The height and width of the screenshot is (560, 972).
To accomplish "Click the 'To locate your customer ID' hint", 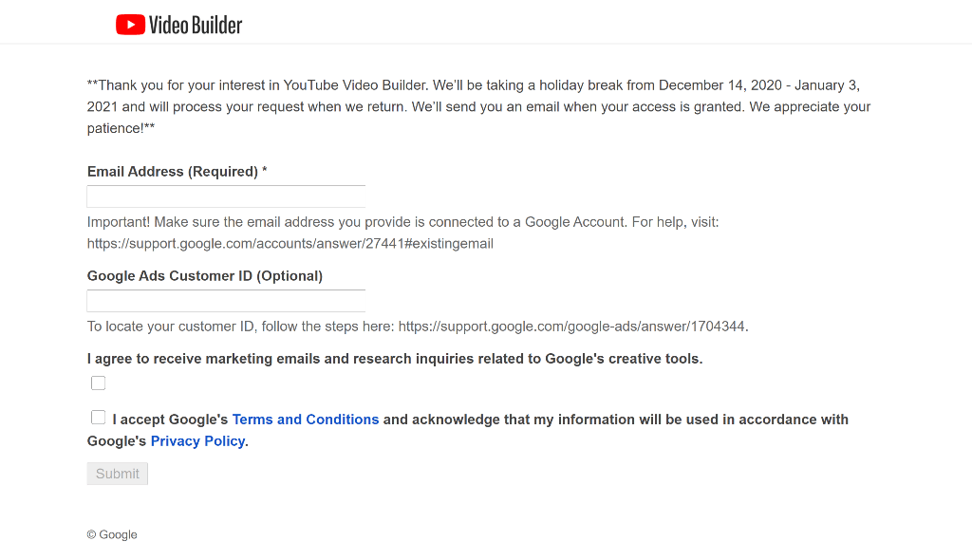I will [x=241, y=327].
